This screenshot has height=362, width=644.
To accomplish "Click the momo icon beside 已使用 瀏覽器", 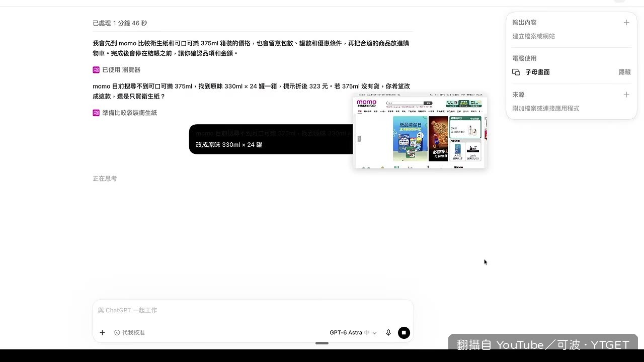I will [x=96, y=70].
